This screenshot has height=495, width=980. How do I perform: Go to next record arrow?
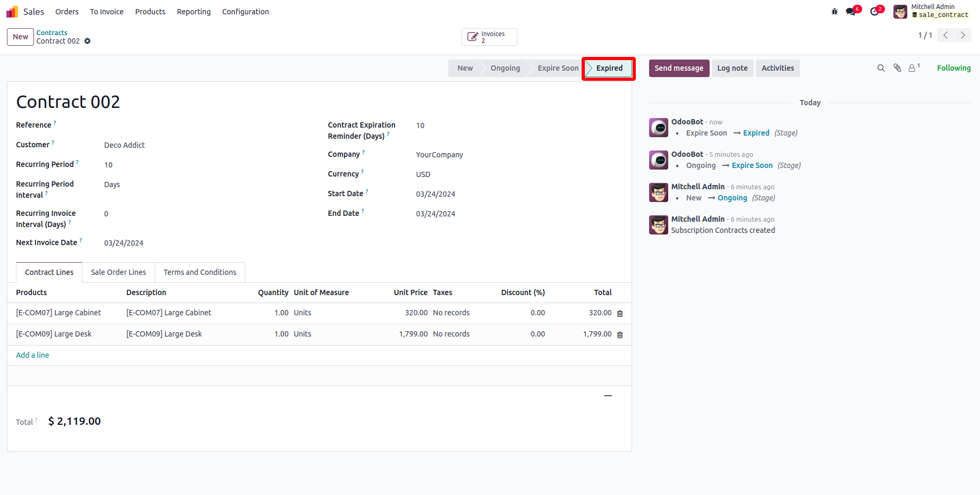[x=962, y=35]
